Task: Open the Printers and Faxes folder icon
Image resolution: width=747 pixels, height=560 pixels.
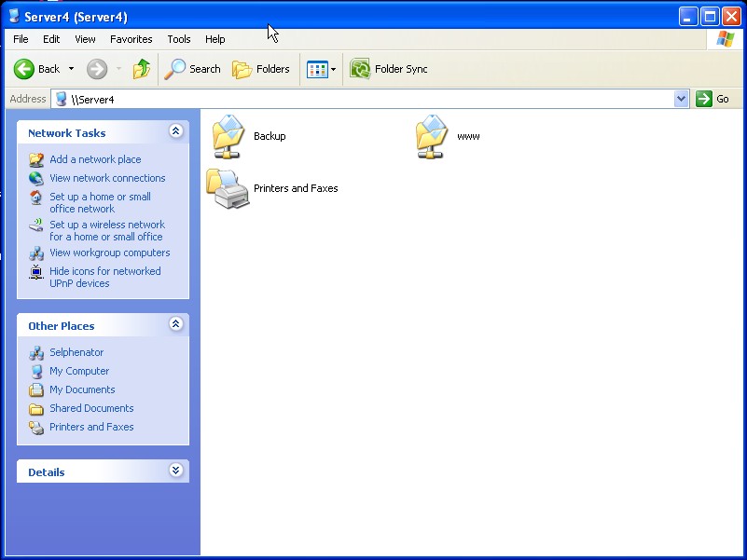Action: tap(228, 188)
